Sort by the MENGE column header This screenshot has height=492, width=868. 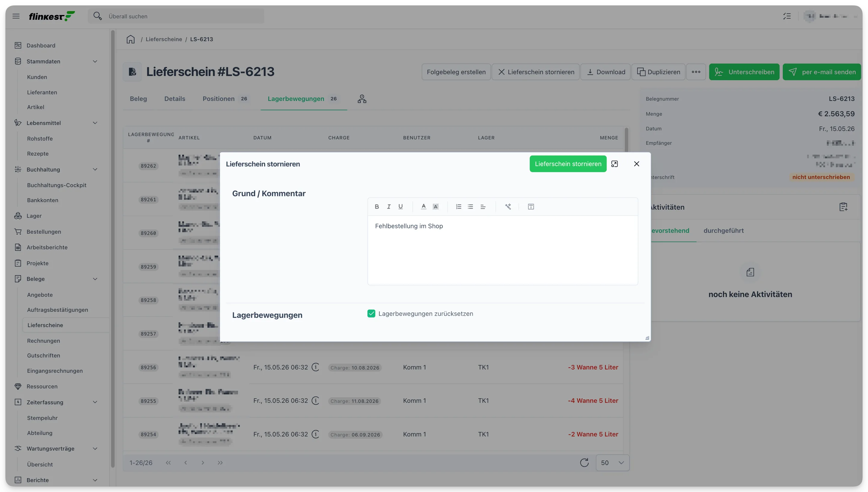pyautogui.click(x=609, y=138)
